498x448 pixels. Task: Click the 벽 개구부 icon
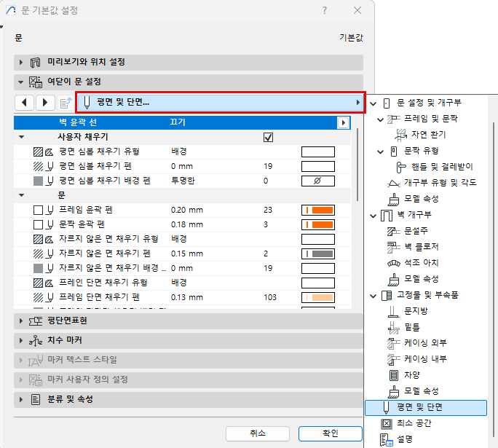pos(386,216)
